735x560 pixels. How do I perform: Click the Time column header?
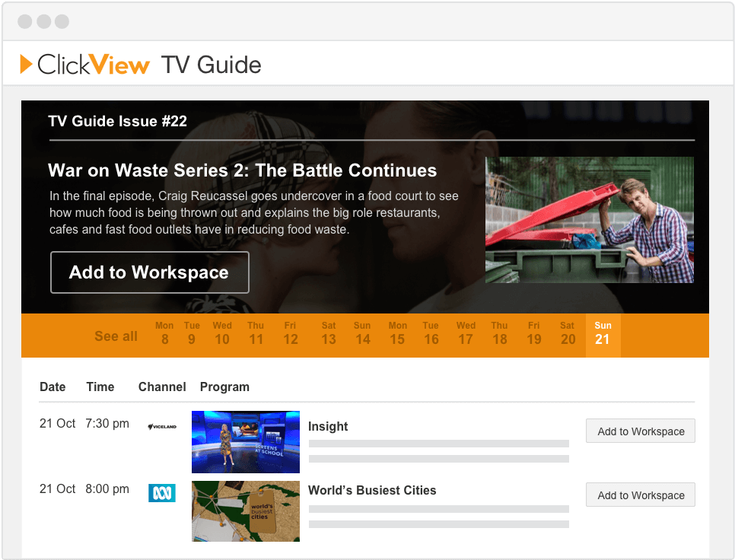pyautogui.click(x=100, y=387)
